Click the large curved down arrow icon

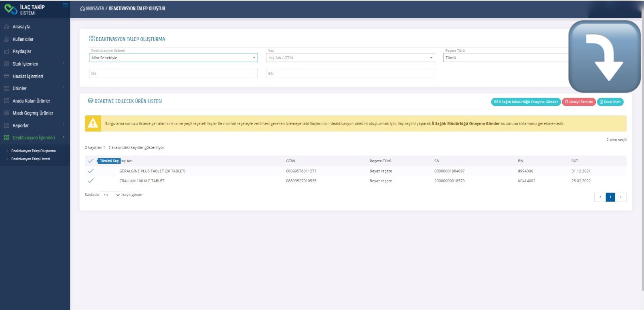coord(604,57)
